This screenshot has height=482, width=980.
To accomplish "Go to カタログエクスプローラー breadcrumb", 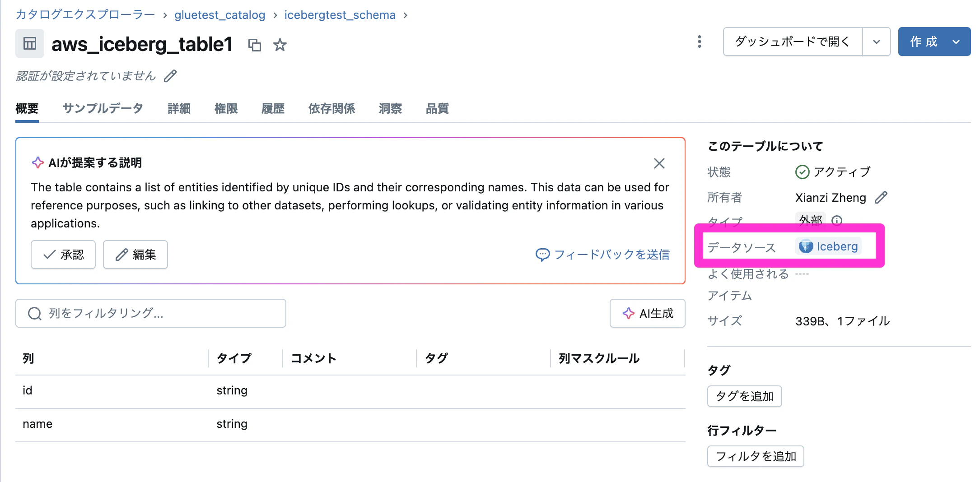I will pyautogui.click(x=85, y=15).
